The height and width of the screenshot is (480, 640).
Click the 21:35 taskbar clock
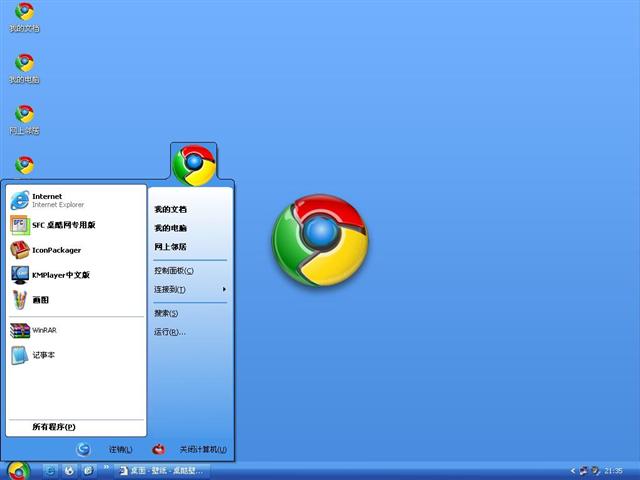[613, 471]
